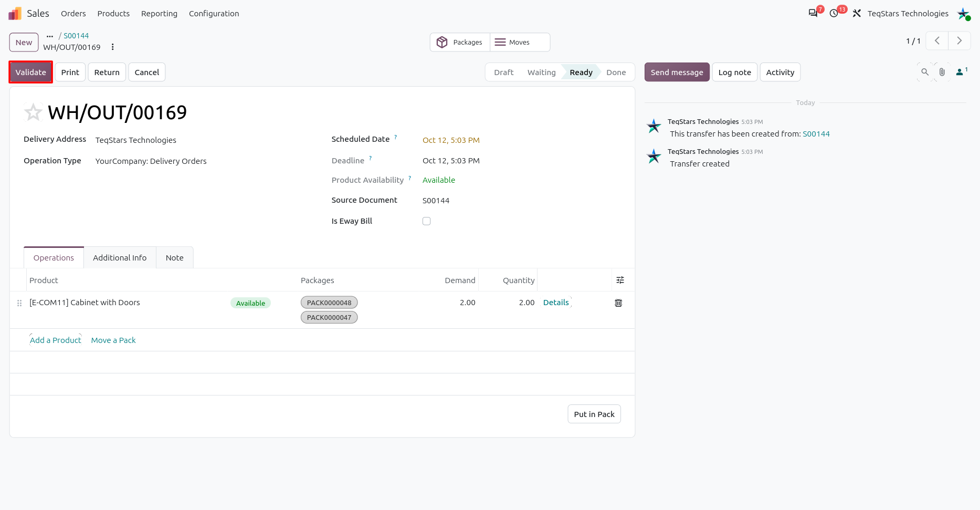Open the conversations messages icon
Image resolution: width=980 pixels, height=510 pixels.
[x=813, y=13]
